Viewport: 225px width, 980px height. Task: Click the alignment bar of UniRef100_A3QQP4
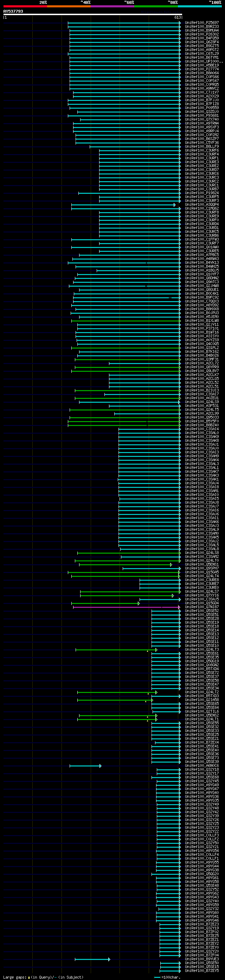pos(123,205)
